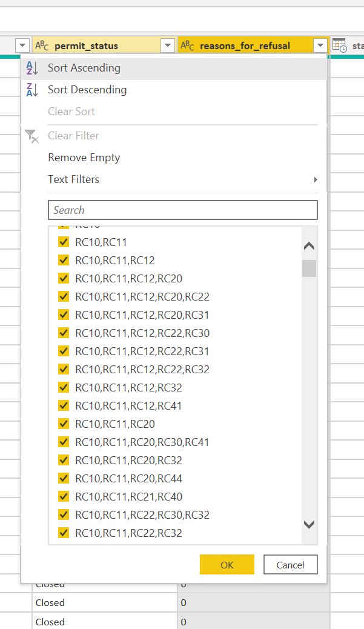Click the Sort Descending Z-A icon
Image resolution: width=364 pixels, height=629 pixels.
(31, 90)
